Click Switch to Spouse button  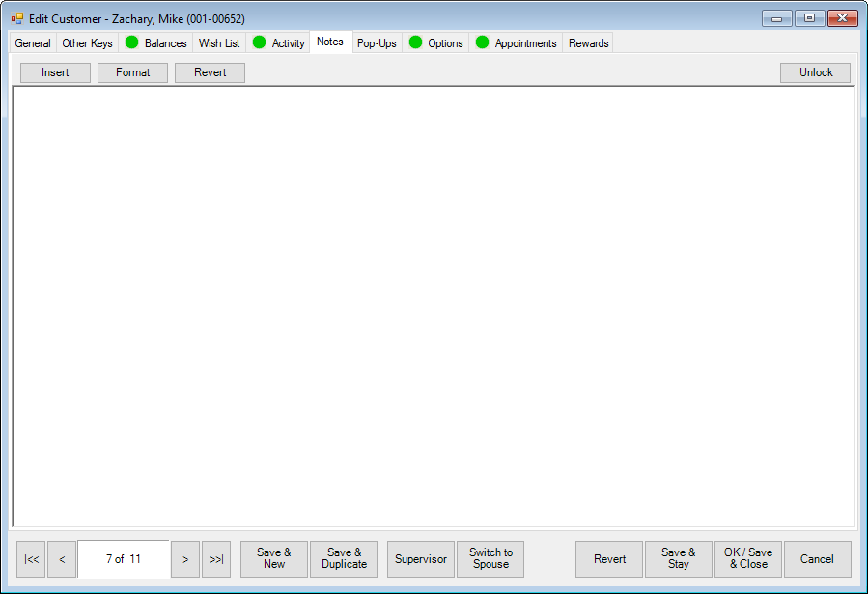point(490,559)
